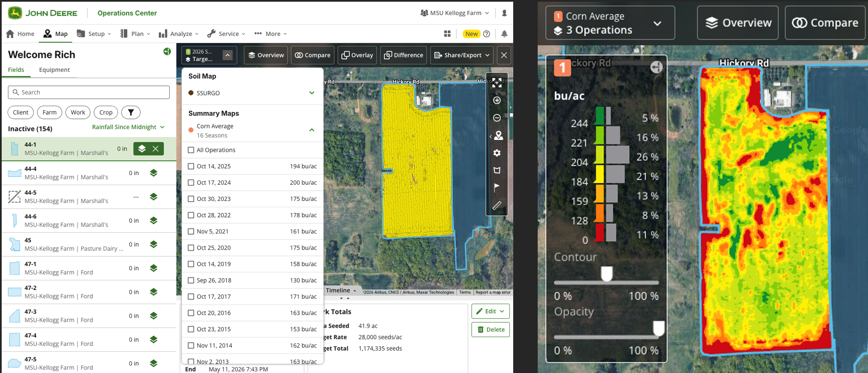Click the dark green 244 bu/ac legend swatch
Viewport: 868px width, 373px height.
coord(599,116)
